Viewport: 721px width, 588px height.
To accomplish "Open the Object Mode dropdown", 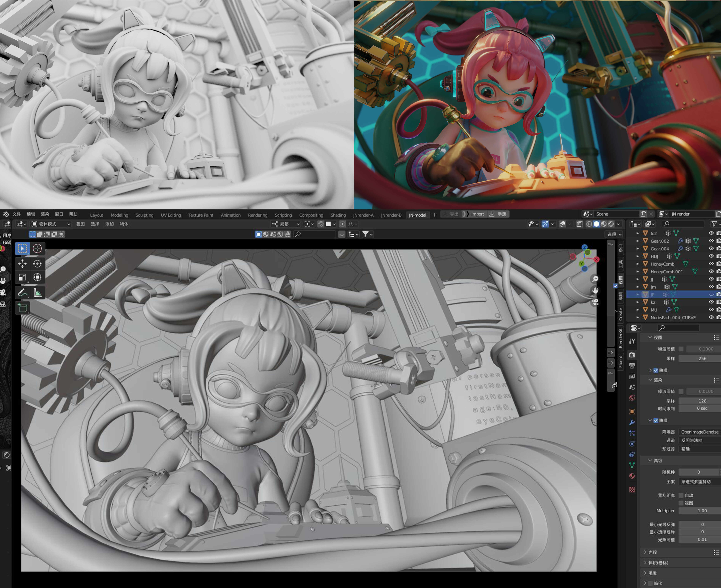I will tap(51, 224).
